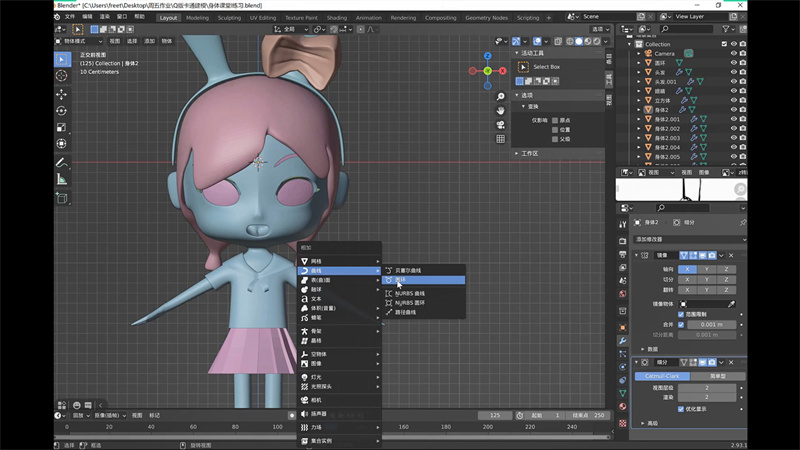Select the Scale tool in left toolbar
This screenshot has height=450, width=800.
[x=61, y=127]
